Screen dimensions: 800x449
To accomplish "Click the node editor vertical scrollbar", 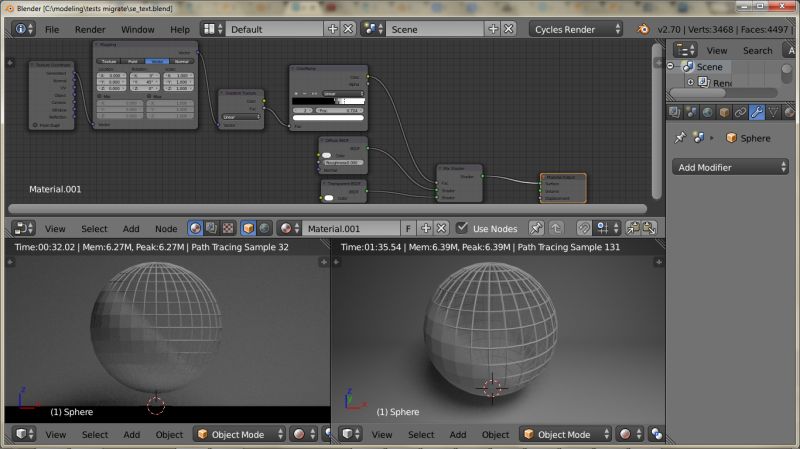I will (657, 121).
